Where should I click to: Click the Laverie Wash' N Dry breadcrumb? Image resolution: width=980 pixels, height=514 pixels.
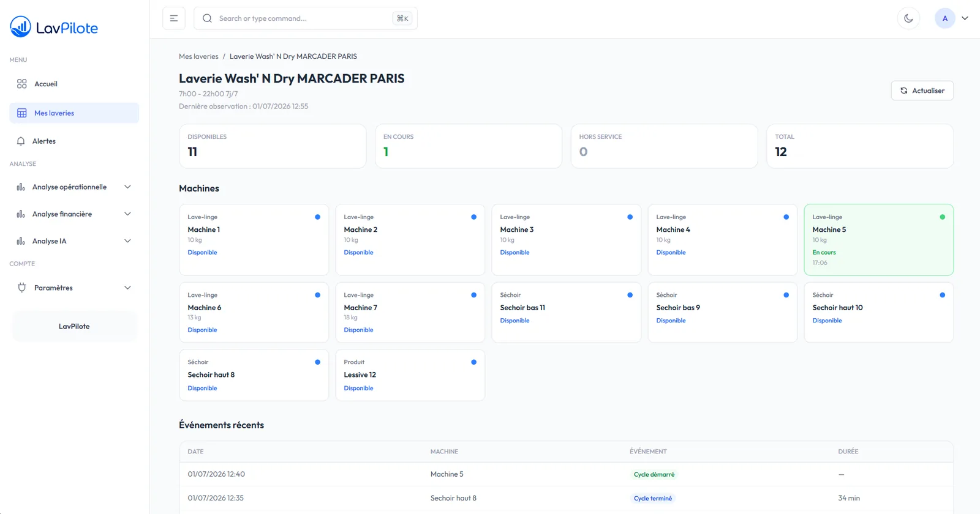(293, 56)
